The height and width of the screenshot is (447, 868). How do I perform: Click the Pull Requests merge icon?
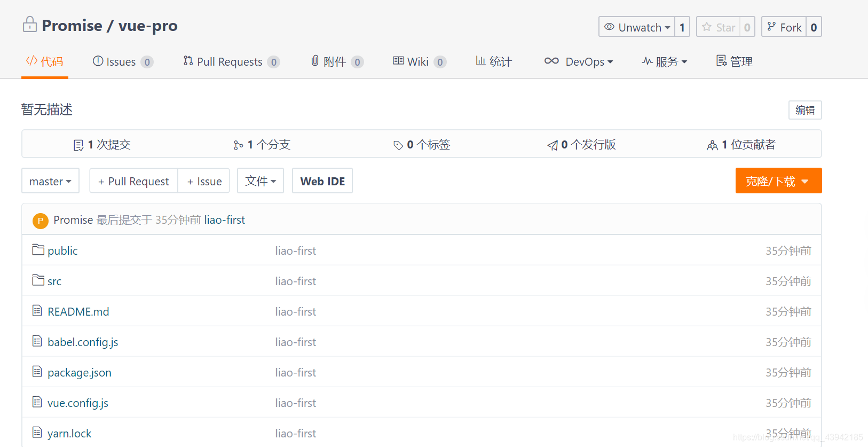click(188, 61)
